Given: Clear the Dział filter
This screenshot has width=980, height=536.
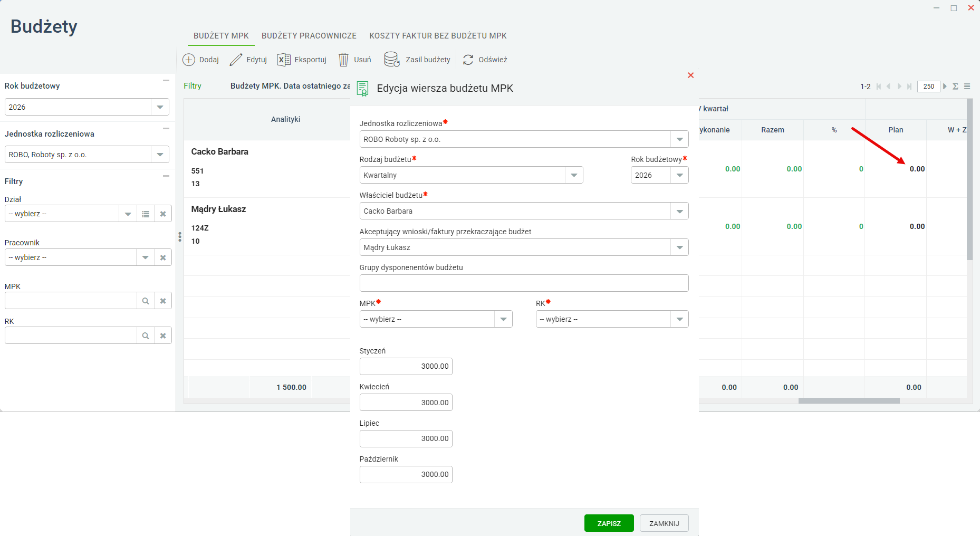Looking at the screenshot, I should [163, 214].
